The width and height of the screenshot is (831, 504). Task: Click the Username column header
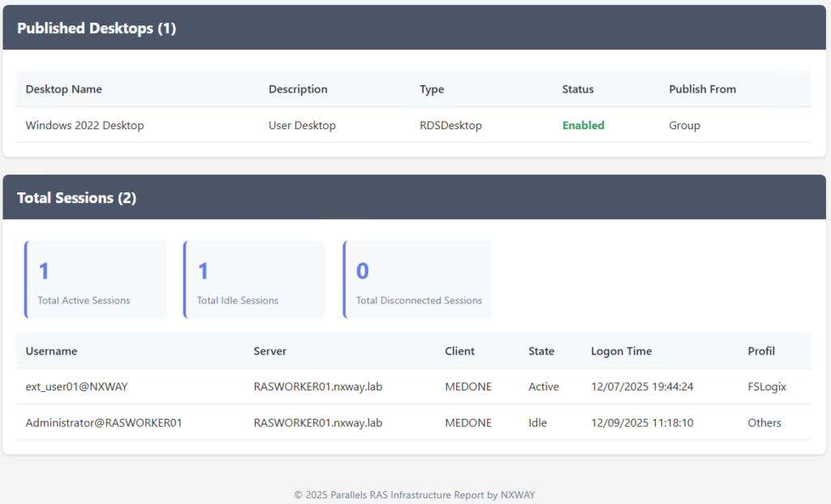51,351
